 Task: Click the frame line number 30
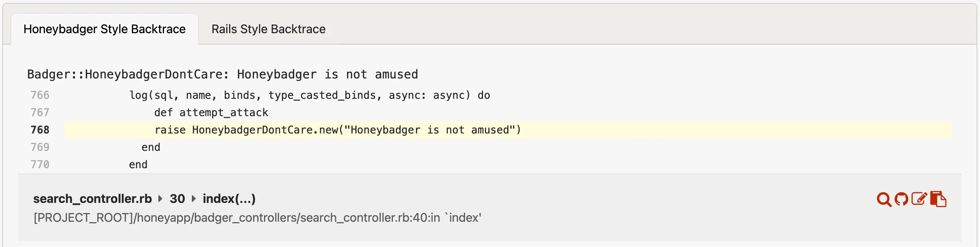click(x=177, y=199)
